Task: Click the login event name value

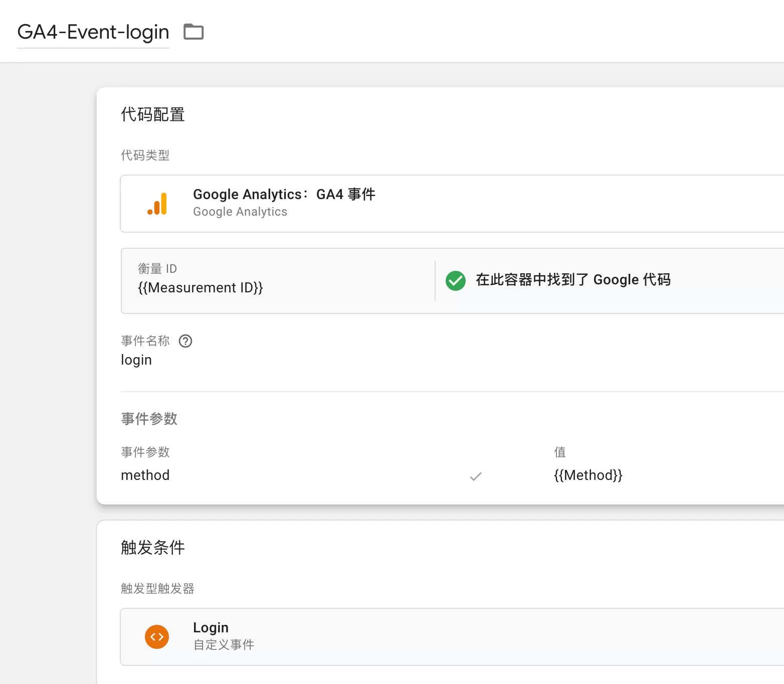Action: click(x=136, y=360)
